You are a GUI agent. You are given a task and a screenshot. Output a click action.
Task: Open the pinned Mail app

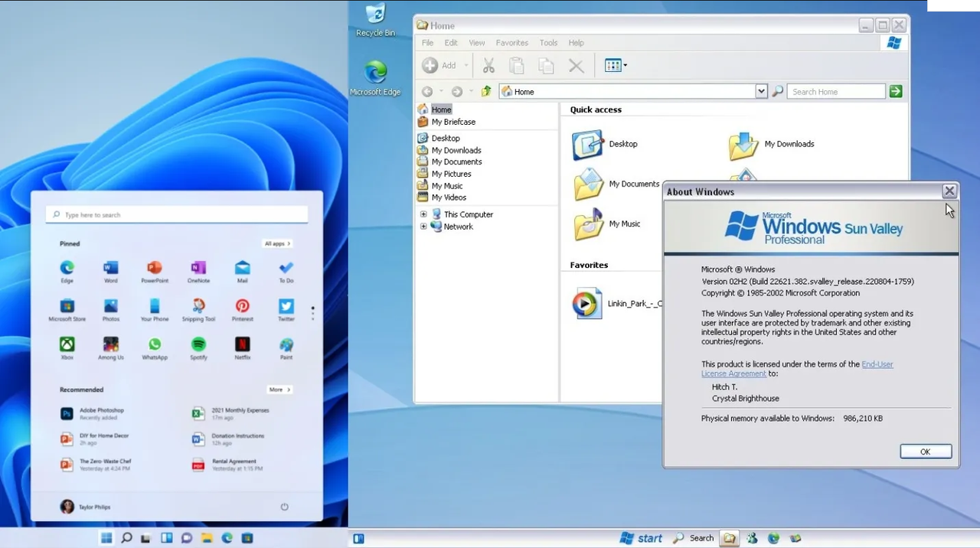pos(242,271)
